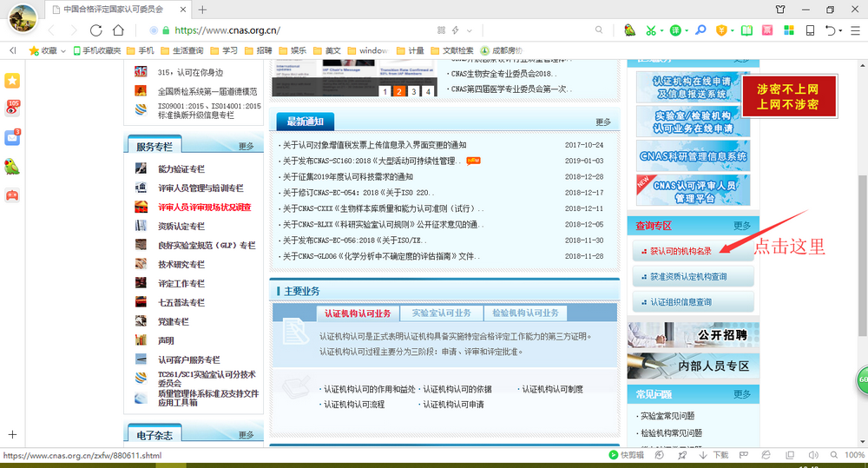Open the orange shield payment protection icon

(721, 30)
